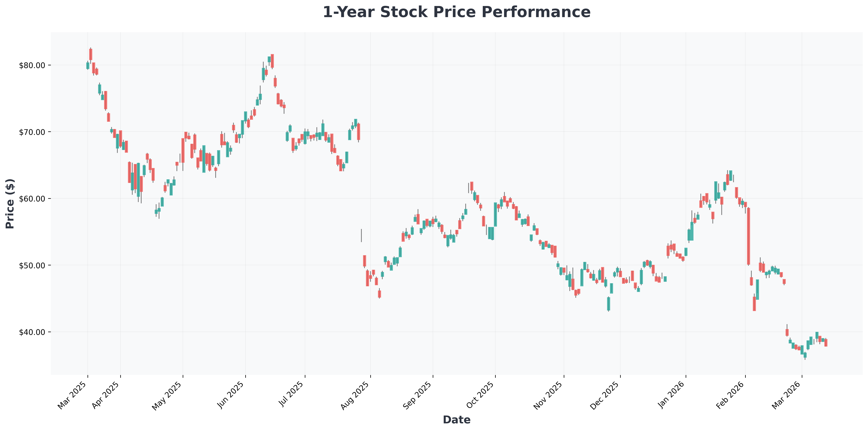Image resolution: width=868 pixels, height=431 pixels.
Task: Click the isolated wick line just before August 2025
Action: (x=361, y=235)
